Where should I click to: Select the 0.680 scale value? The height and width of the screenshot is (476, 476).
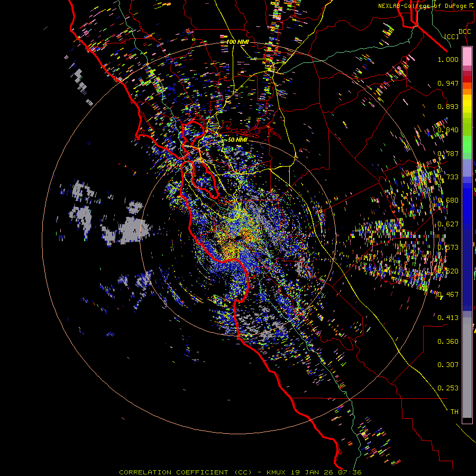coord(448,200)
